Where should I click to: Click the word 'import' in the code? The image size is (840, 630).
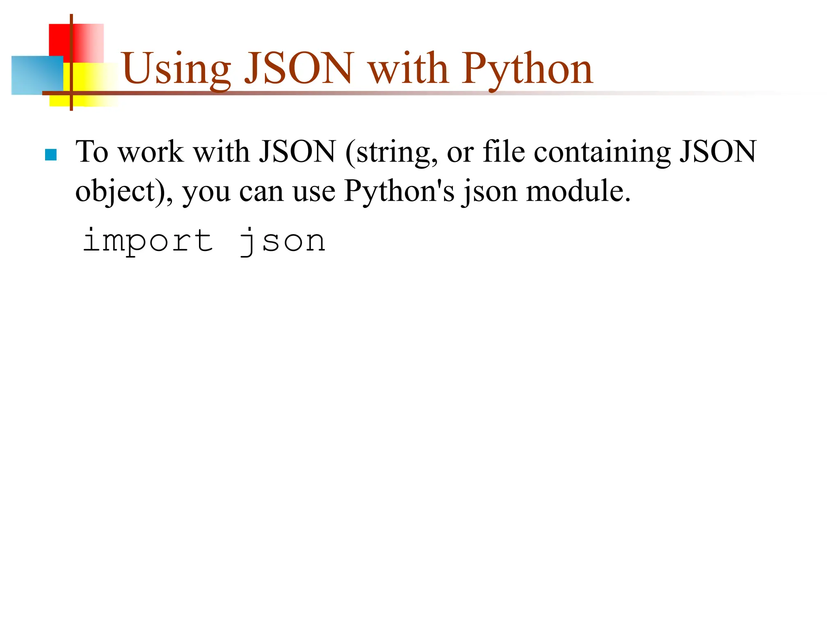point(148,241)
